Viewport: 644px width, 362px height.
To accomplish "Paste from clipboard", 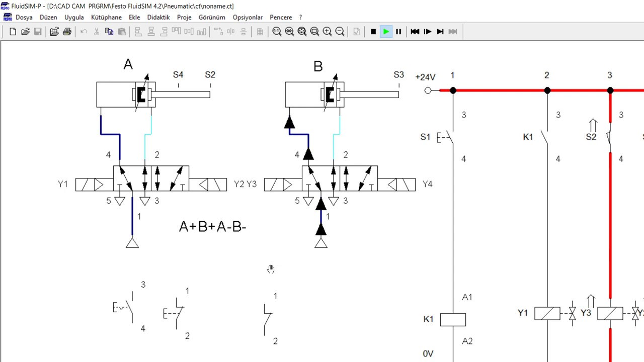I will [x=121, y=31].
